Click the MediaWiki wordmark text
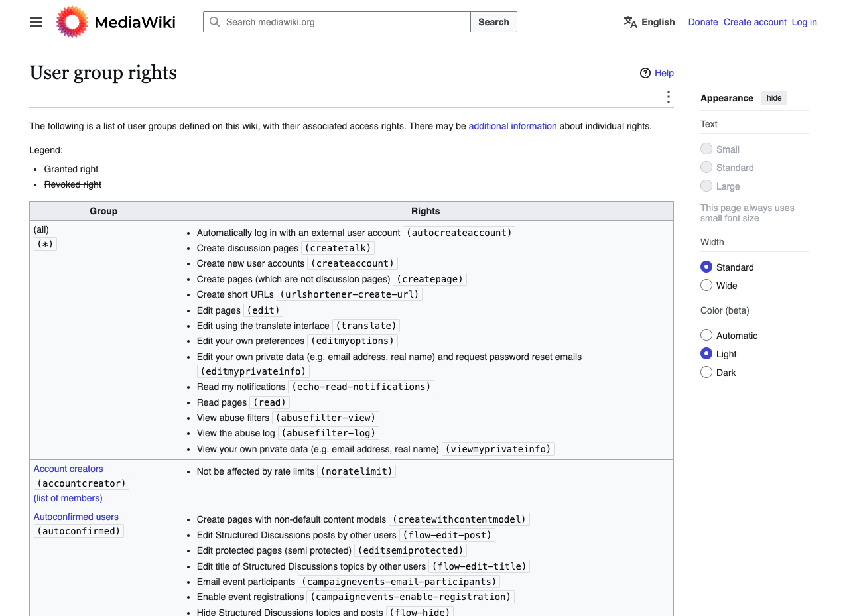849x616 pixels. point(135,22)
